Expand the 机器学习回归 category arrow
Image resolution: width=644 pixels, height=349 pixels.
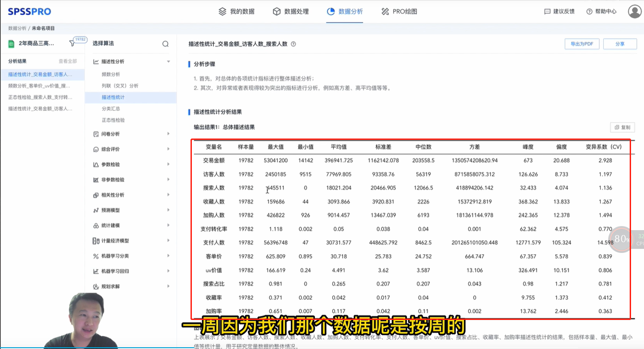coord(168,271)
